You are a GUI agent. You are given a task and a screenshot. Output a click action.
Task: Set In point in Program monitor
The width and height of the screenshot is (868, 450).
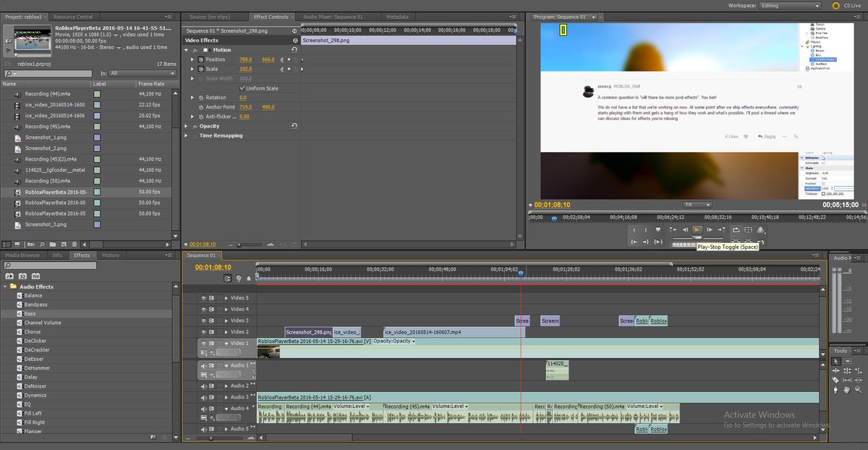634,230
